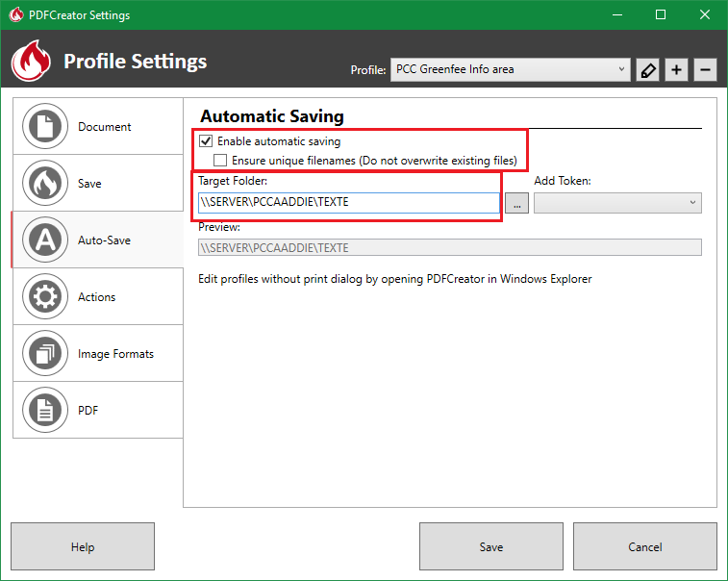The height and width of the screenshot is (581, 728).
Task: Click the Document section icon
Action: coord(42,127)
